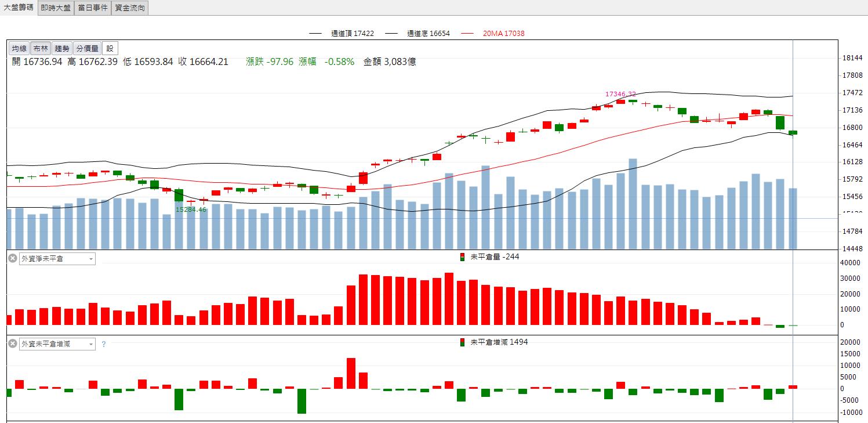Open help for 外資未平倉增減 indicator
Viewport: 868px width, 423px height.
point(104,344)
